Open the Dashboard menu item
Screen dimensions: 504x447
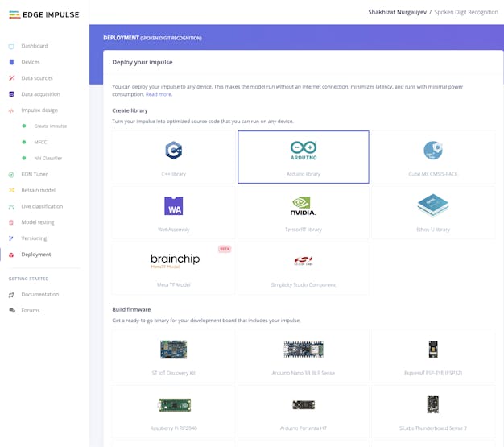tap(35, 46)
